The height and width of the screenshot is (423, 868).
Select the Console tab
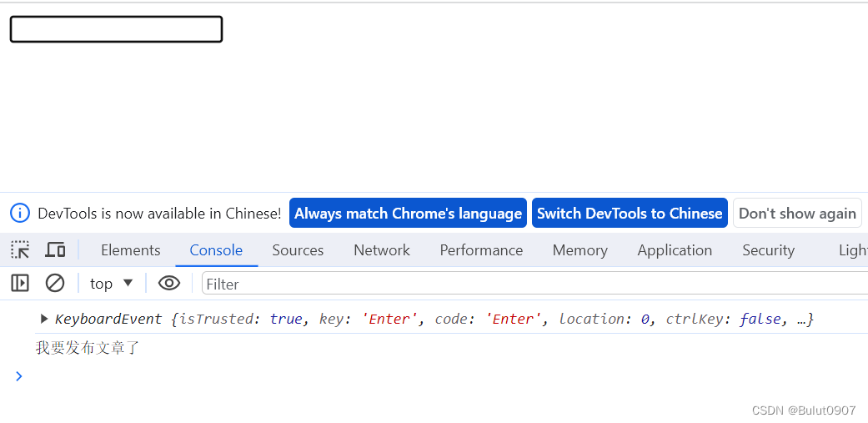[x=216, y=250]
